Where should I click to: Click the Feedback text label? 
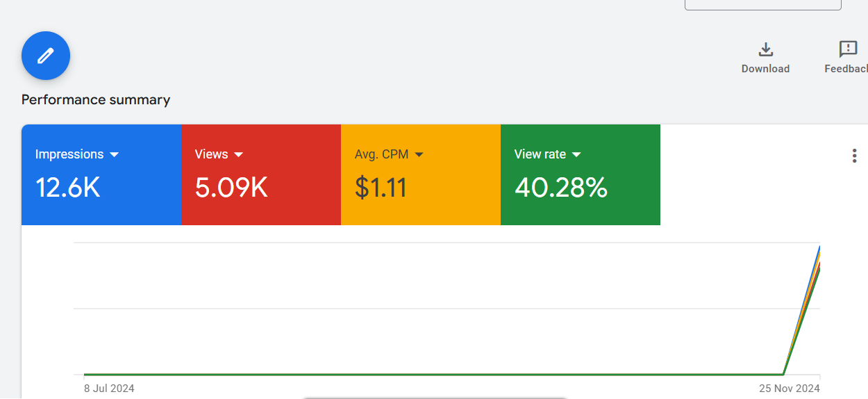click(x=846, y=69)
